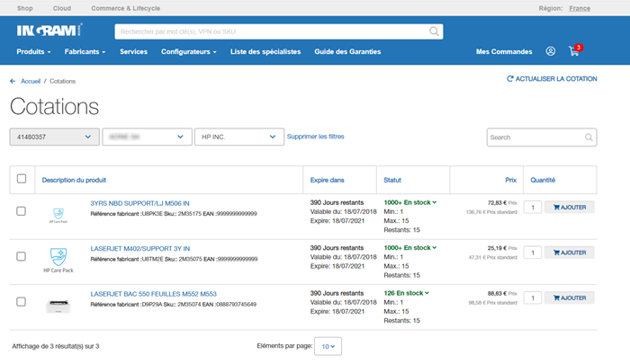Sort by Prix column header
The height and width of the screenshot is (364, 630).
510,180
